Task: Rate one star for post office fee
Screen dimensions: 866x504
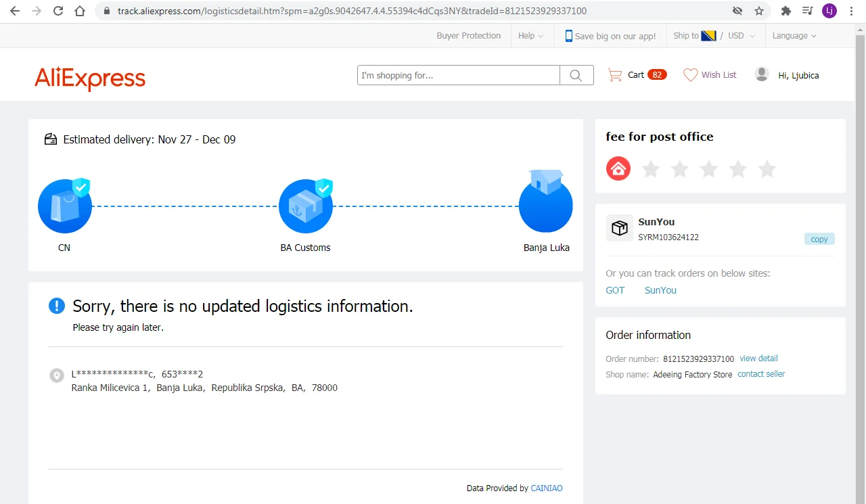Action: point(651,168)
